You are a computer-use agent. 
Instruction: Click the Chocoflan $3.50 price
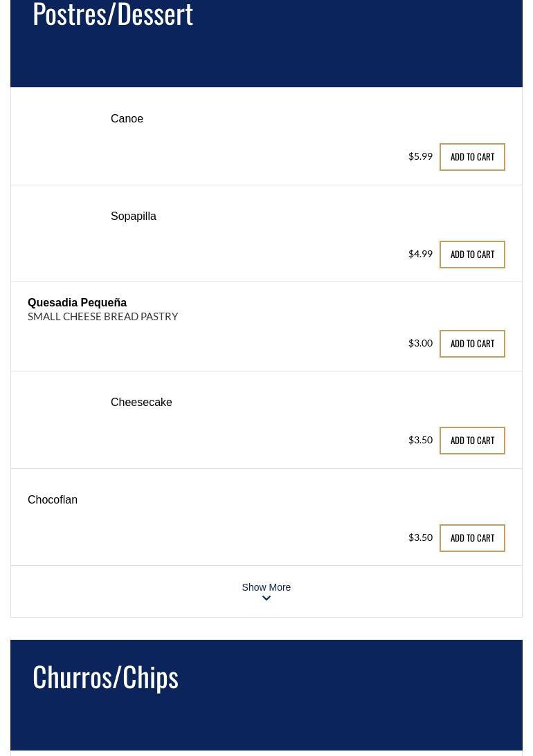tap(420, 537)
